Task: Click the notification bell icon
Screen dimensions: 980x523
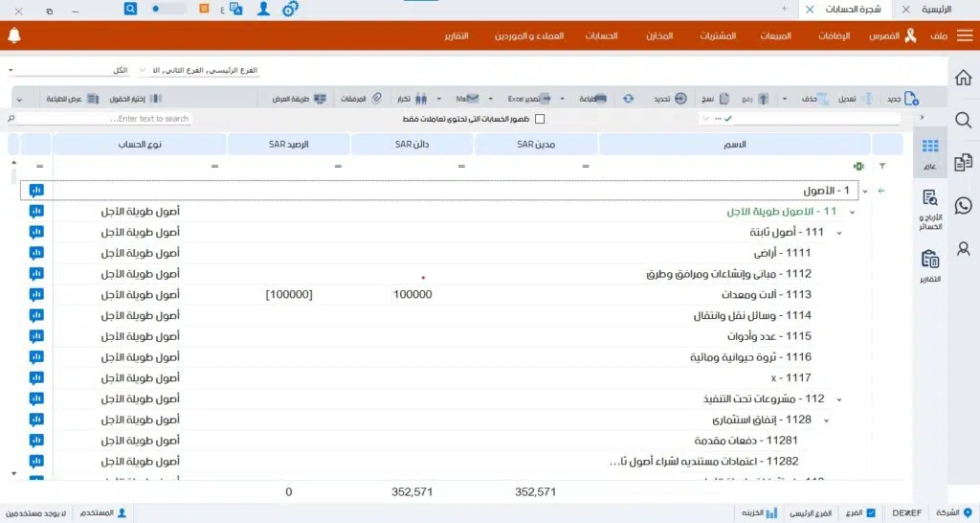Action: [x=14, y=35]
